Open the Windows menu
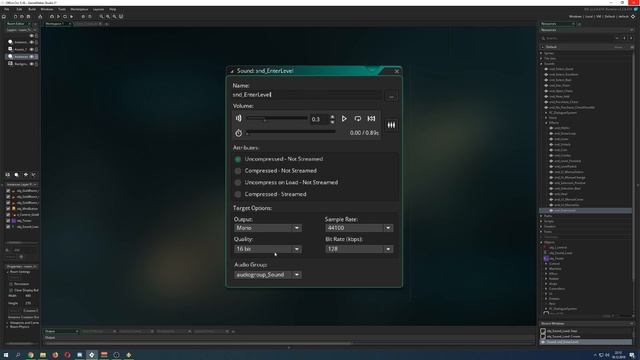The image size is (640, 360). pos(47,9)
